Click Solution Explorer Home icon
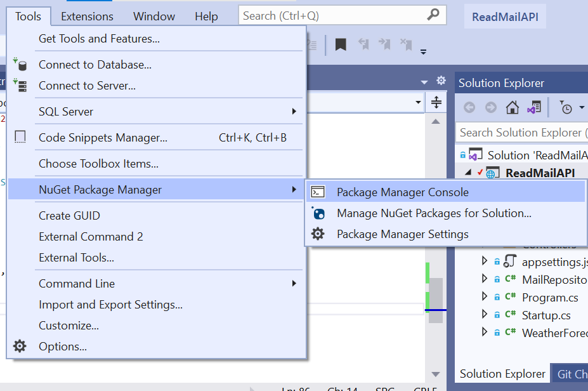The width and height of the screenshot is (588, 391). point(513,107)
